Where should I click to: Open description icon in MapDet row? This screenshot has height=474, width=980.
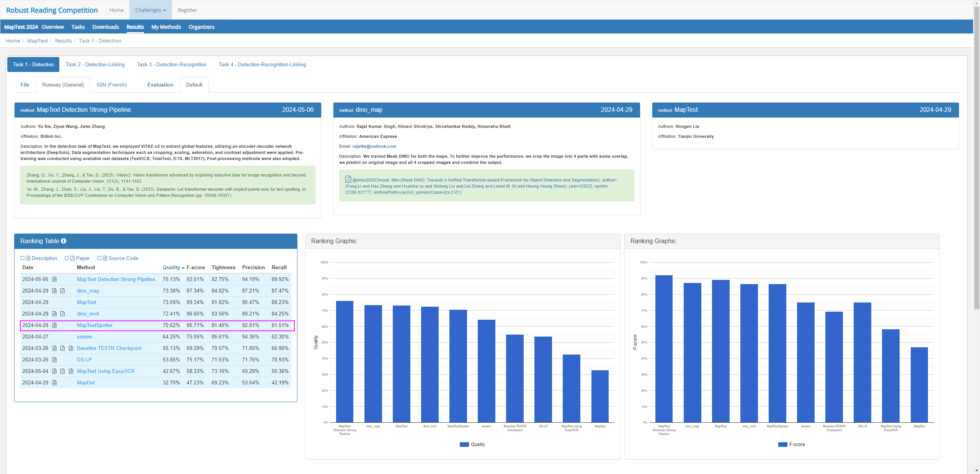click(x=54, y=383)
